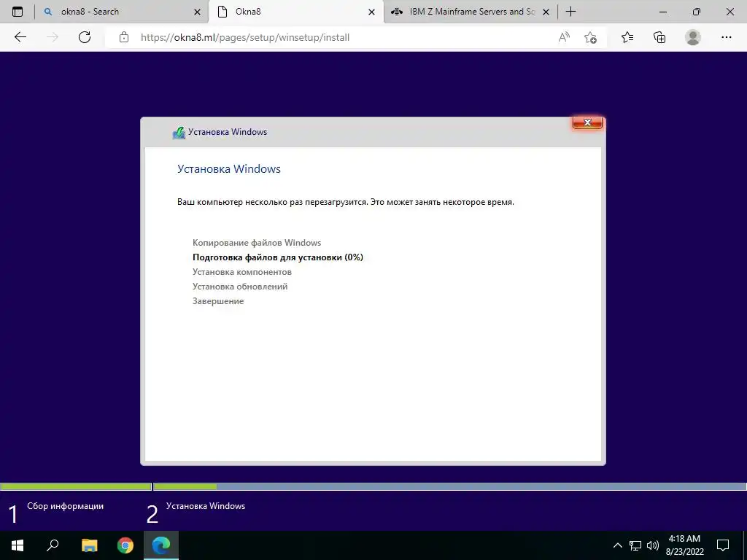Image resolution: width=747 pixels, height=560 pixels.
Task: Open the volume tray icon
Action: (653, 545)
